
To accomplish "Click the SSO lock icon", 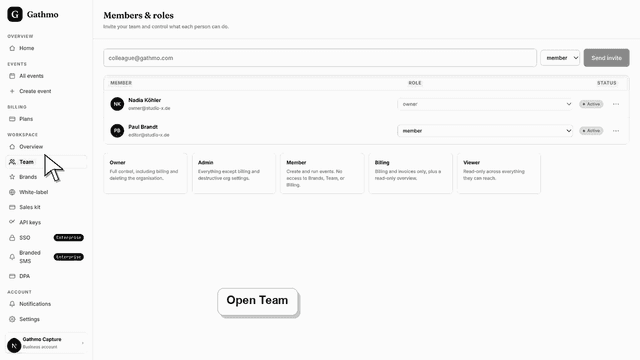I will pyautogui.click(x=12, y=238).
